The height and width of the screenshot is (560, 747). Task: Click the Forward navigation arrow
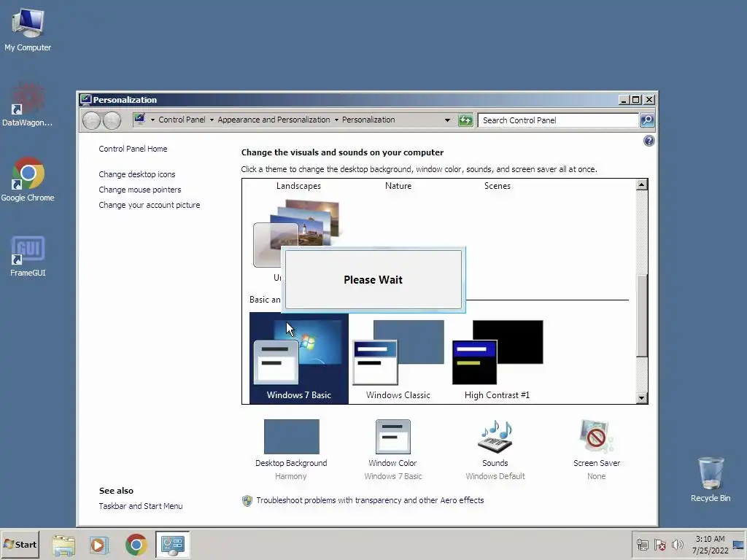point(112,120)
